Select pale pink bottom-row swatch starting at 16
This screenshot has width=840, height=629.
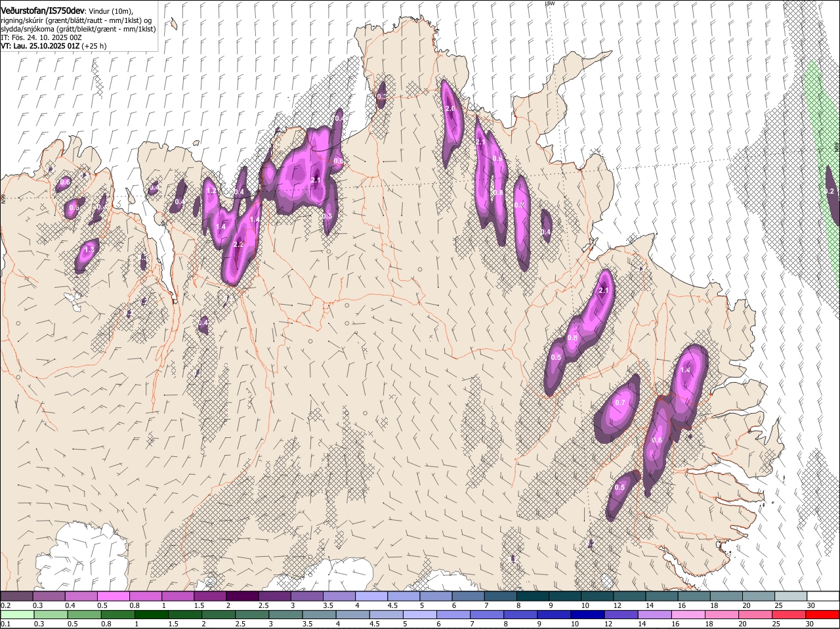click(x=688, y=615)
